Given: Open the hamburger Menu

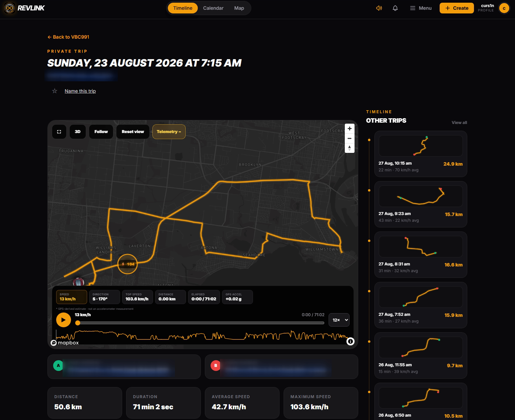Looking at the screenshot, I should pos(420,8).
